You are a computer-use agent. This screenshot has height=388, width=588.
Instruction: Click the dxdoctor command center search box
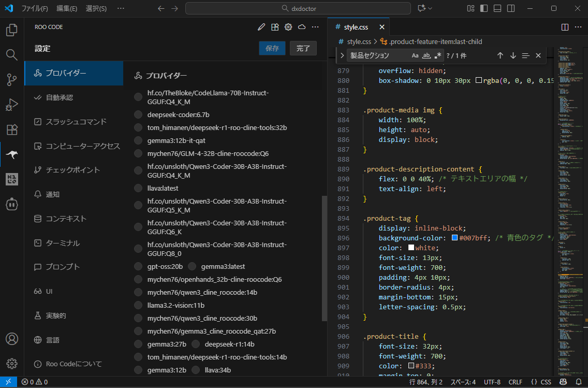tap(298, 8)
